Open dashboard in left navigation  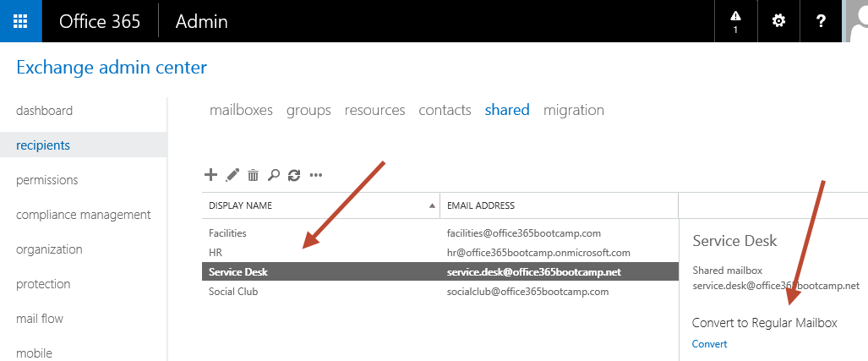pyautogui.click(x=44, y=111)
